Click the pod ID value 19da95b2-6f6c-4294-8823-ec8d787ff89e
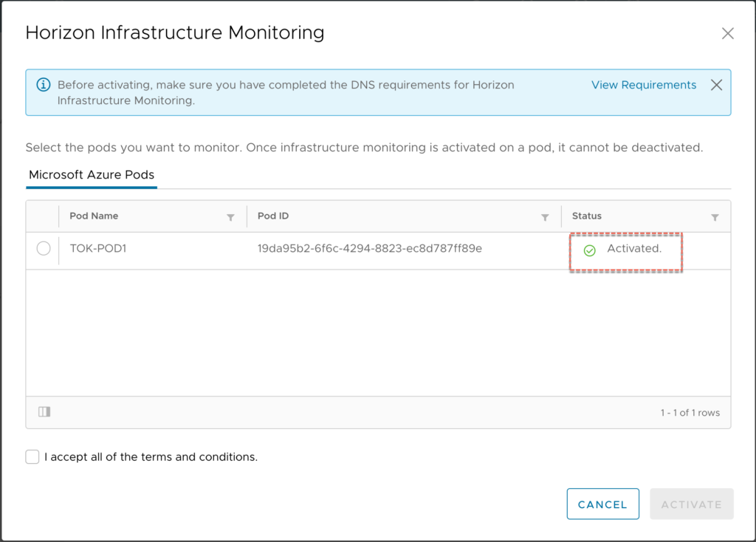Image resolution: width=756 pixels, height=542 pixels. [x=369, y=249]
